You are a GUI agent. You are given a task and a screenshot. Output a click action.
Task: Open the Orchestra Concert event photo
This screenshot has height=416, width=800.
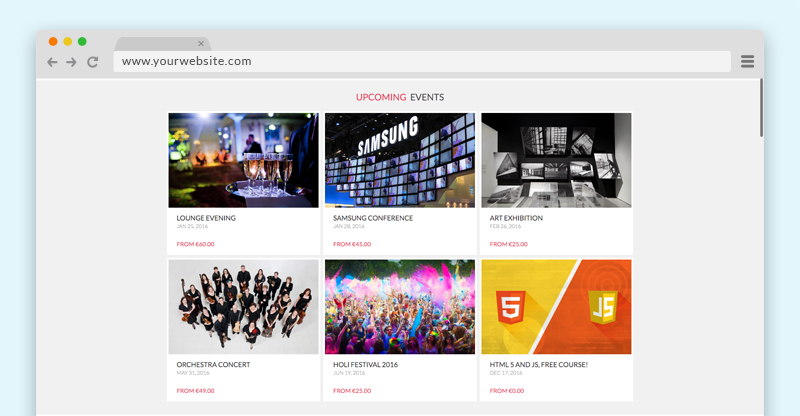[x=243, y=307]
